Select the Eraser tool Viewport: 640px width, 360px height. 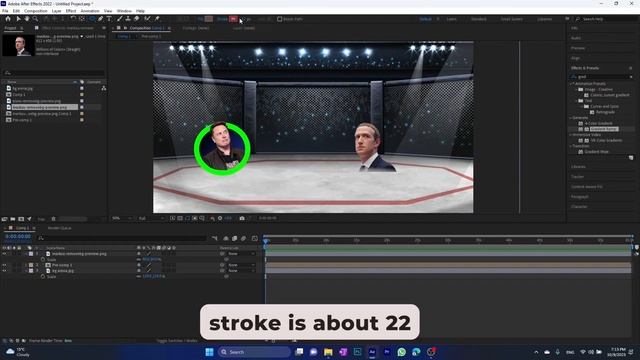pyautogui.click(x=136, y=19)
